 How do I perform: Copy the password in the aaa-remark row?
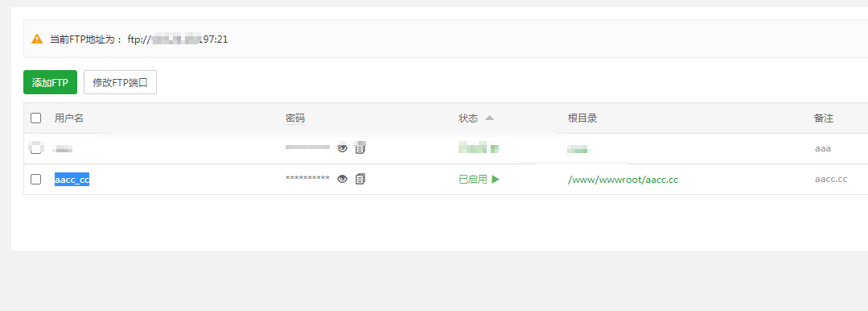point(360,148)
